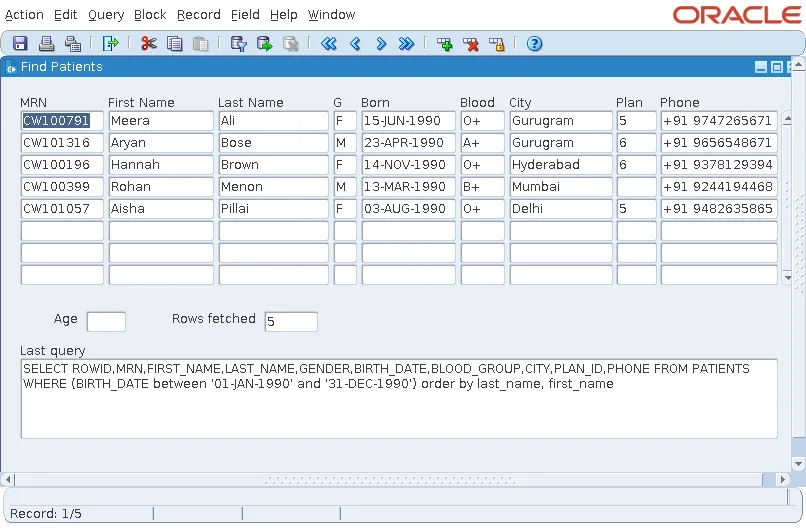
Task: Click the Cut scissors icon
Action: point(149,44)
